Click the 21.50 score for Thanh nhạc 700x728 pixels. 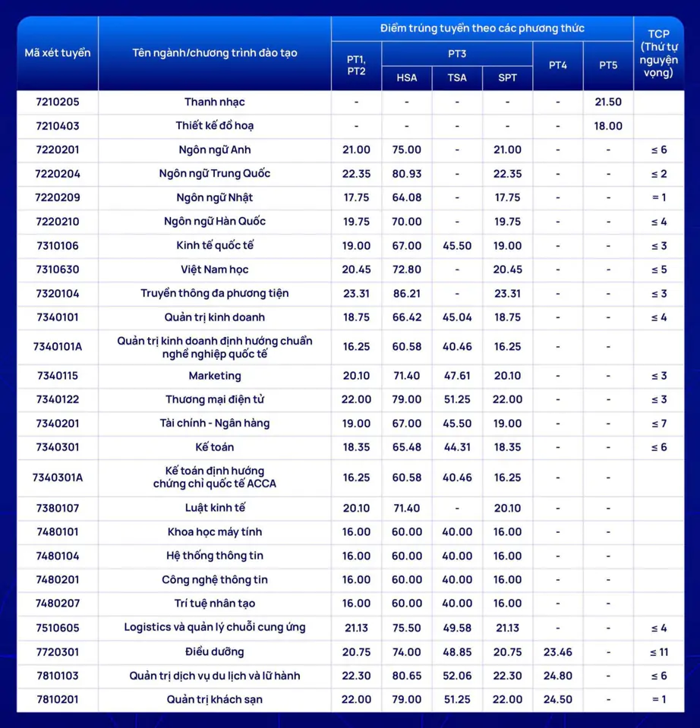tap(608, 102)
